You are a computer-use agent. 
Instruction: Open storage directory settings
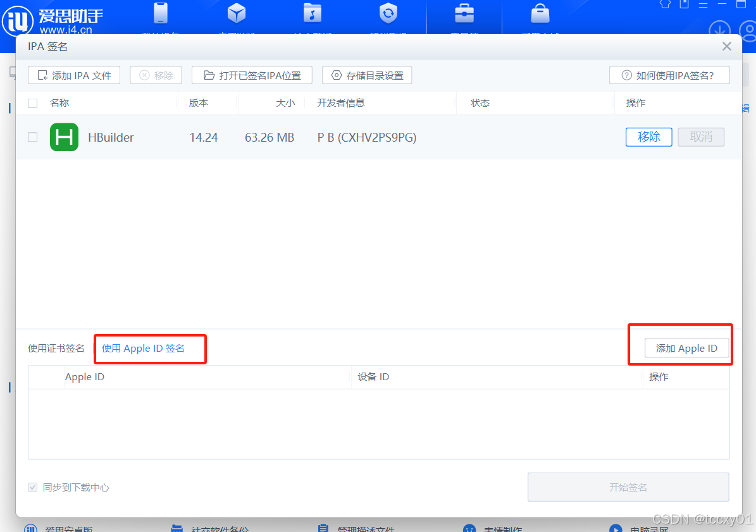tap(367, 75)
